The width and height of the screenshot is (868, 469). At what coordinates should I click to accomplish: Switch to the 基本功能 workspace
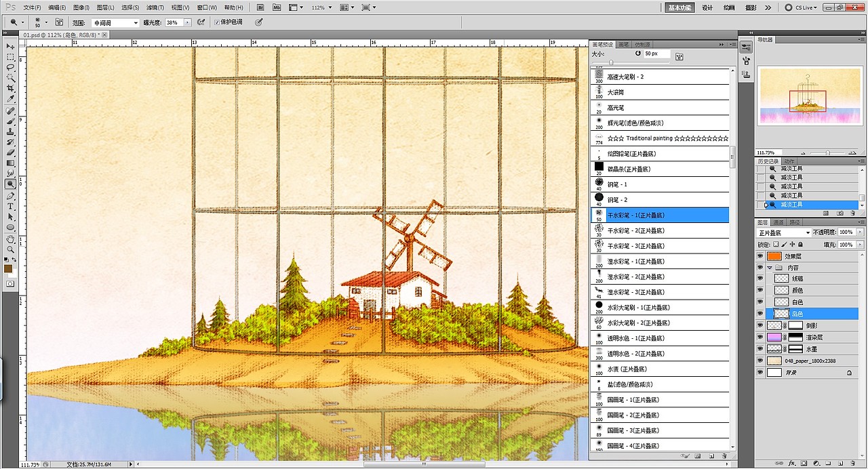680,7
